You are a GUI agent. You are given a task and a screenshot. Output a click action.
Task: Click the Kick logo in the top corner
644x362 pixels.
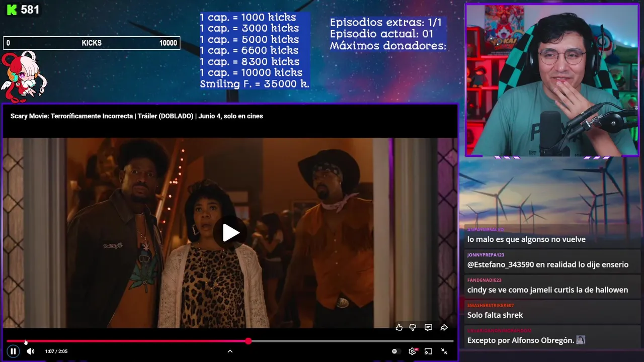pos(12,10)
